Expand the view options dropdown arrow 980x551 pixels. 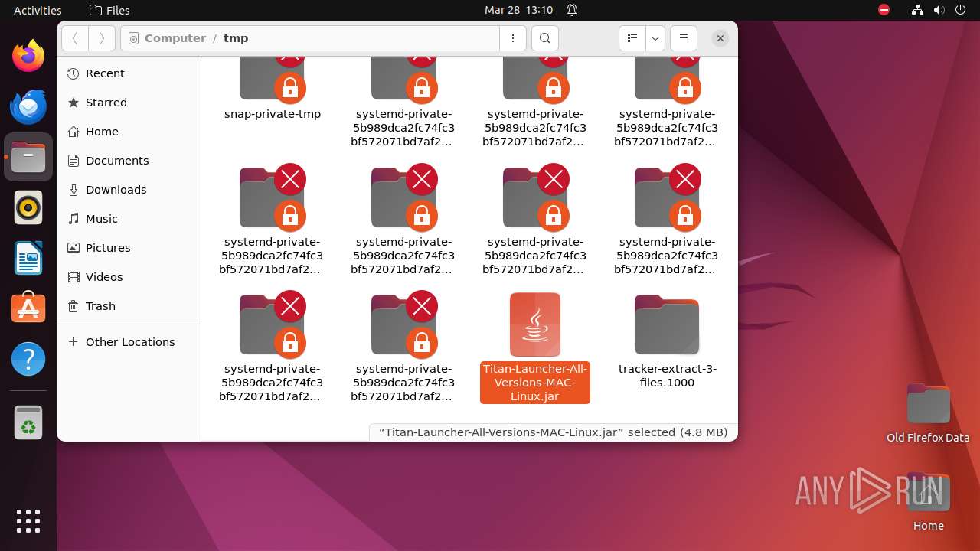tap(655, 38)
